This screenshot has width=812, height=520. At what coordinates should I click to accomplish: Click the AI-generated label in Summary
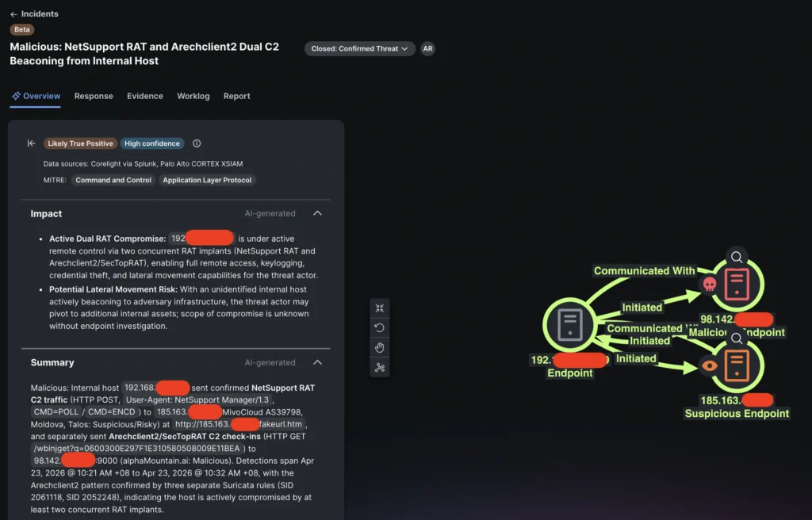pos(270,362)
